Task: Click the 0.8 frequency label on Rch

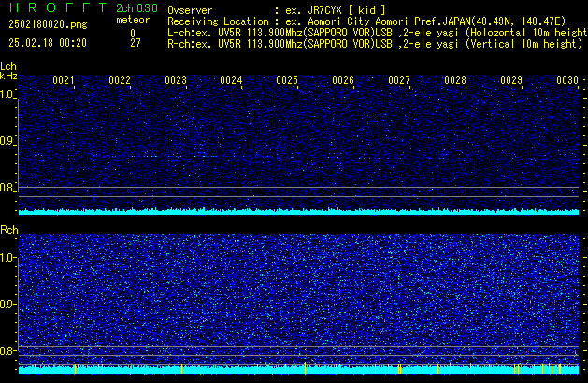Action: pos(7,350)
